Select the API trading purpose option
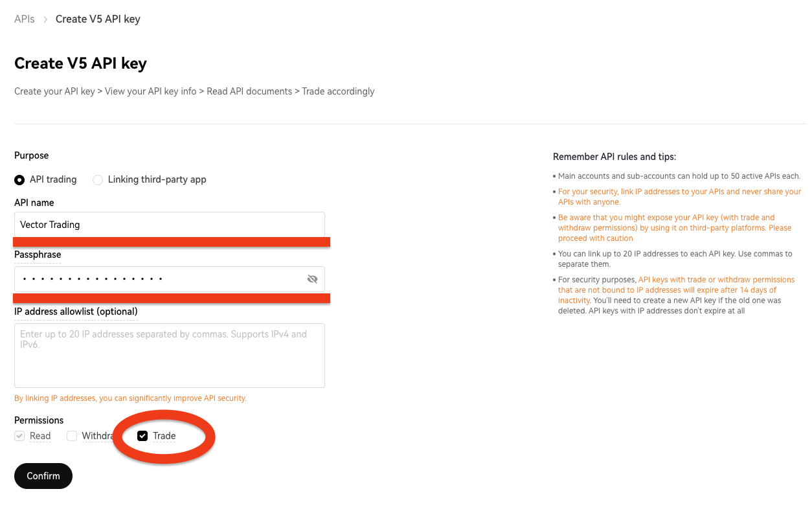 (20, 179)
